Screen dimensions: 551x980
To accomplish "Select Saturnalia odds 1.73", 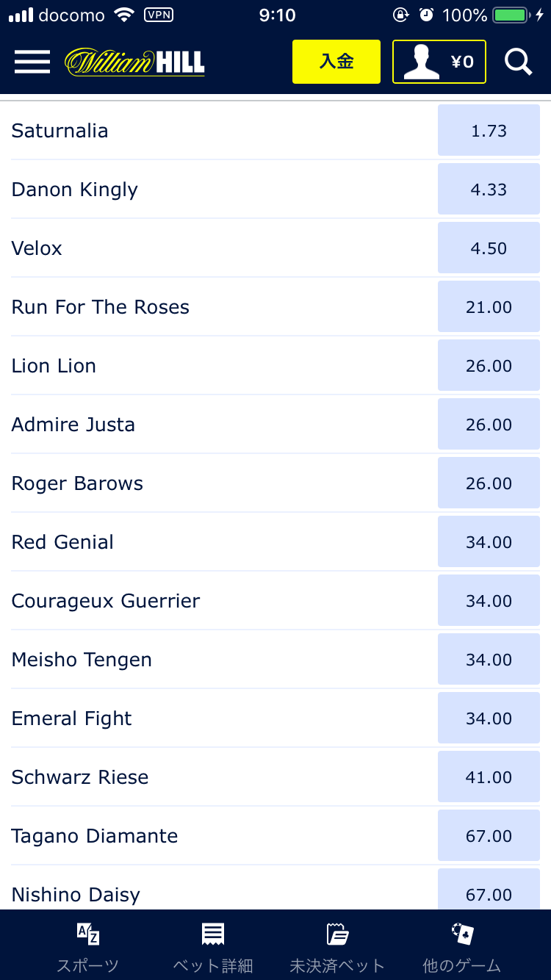I will tap(489, 130).
